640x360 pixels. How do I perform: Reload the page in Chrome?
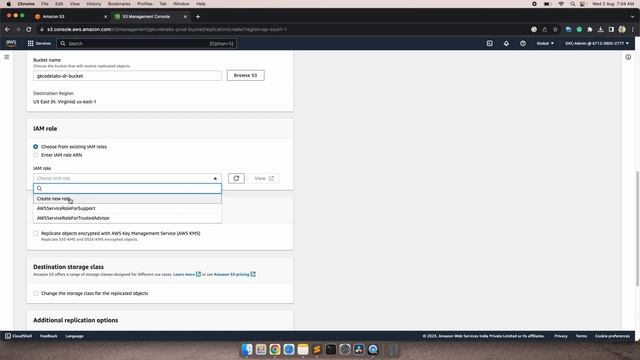tap(29, 29)
